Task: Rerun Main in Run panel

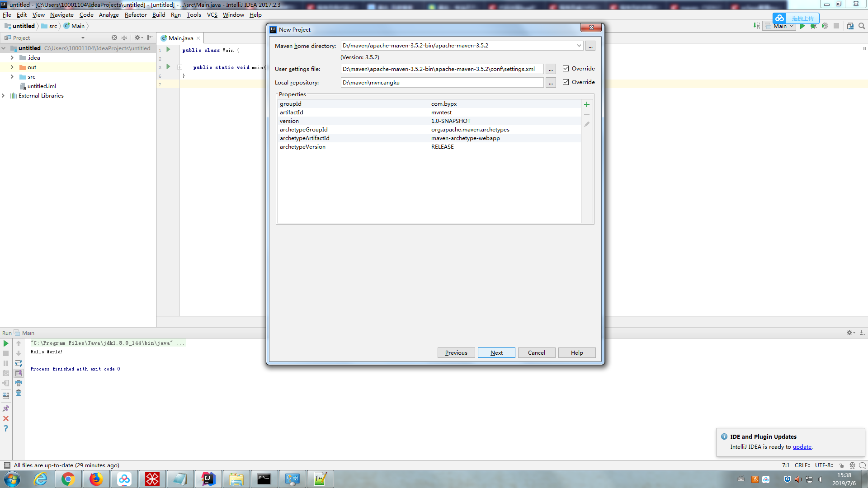Action: tap(6, 344)
